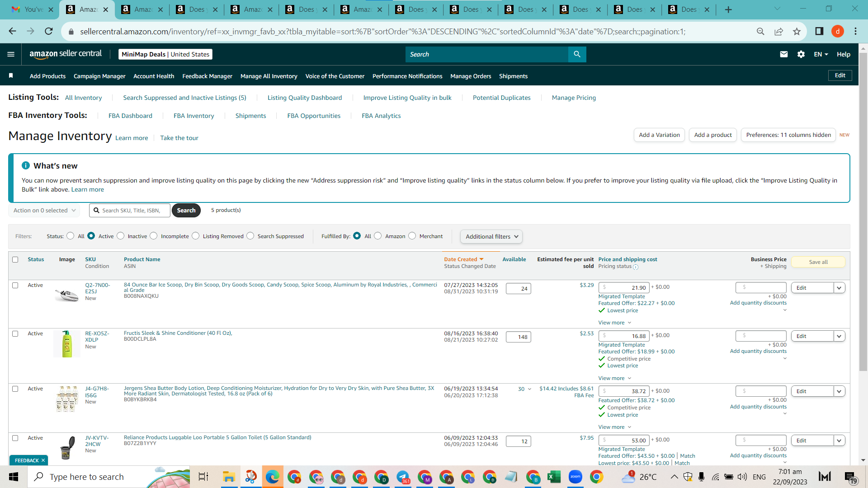Open the Edit dropdown arrow for Fructis row
Screen dimensions: 868x488
coord(840,336)
